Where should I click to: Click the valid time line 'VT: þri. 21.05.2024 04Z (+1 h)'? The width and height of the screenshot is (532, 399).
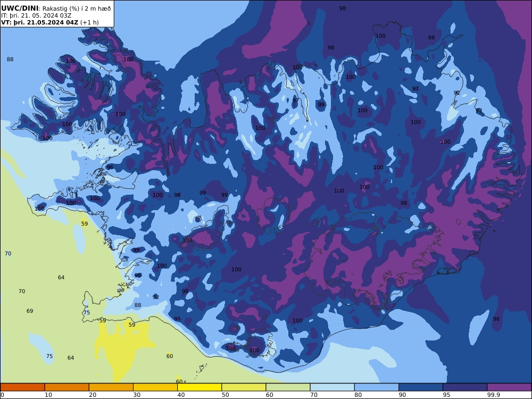click(x=50, y=22)
